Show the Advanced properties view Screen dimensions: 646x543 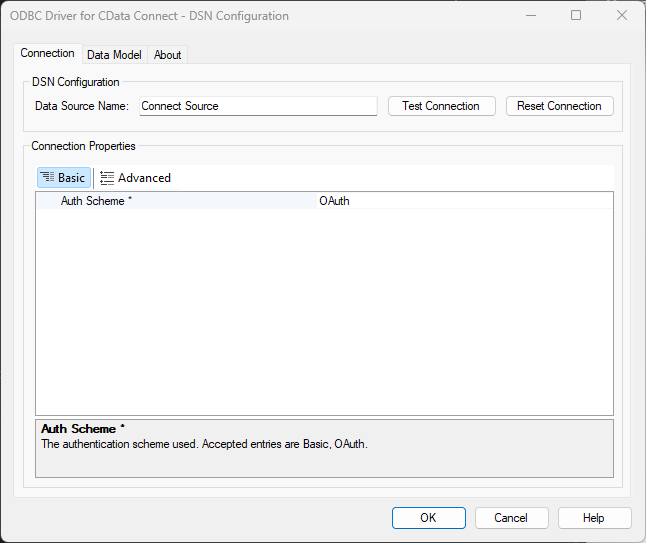(x=136, y=178)
